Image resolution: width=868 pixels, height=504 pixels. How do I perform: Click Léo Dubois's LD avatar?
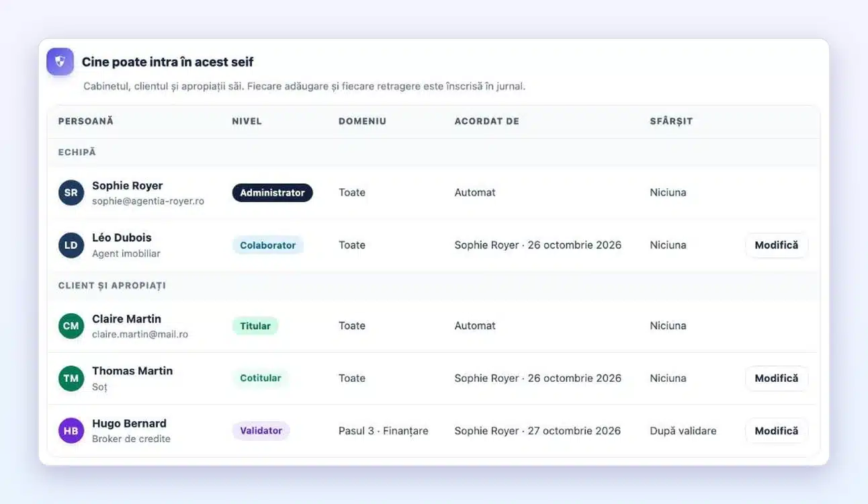click(71, 245)
